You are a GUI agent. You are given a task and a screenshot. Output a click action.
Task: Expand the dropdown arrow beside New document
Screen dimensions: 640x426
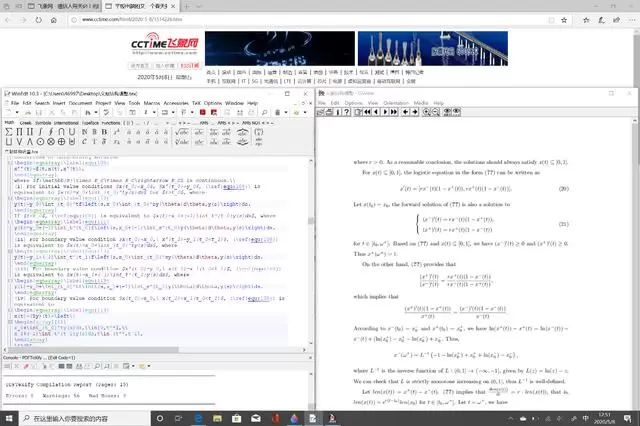17,113
